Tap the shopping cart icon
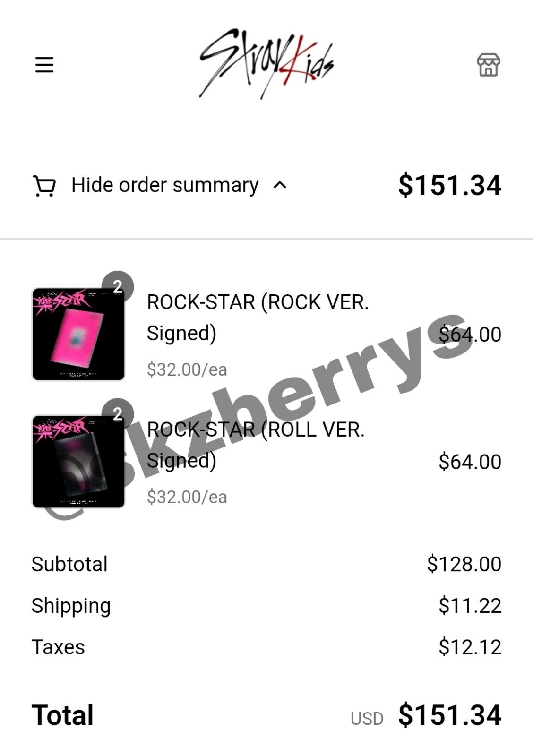 (x=44, y=185)
